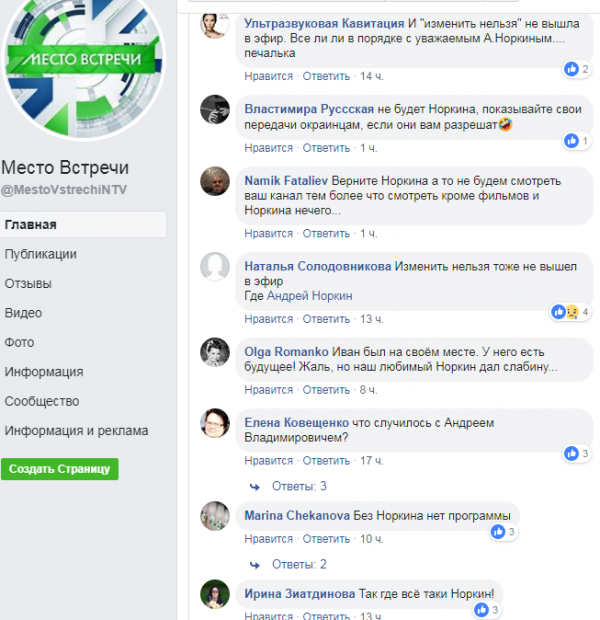Click like reaction count on Елена Ковещенко comment

(585, 453)
